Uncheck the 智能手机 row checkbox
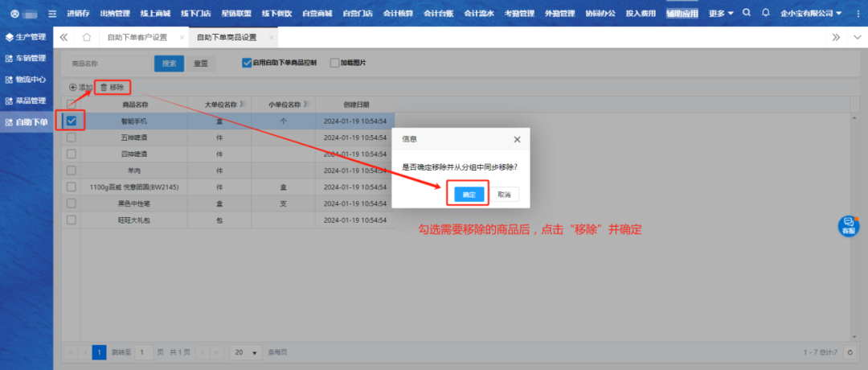This screenshot has width=868, height=370. click(72, 121)
